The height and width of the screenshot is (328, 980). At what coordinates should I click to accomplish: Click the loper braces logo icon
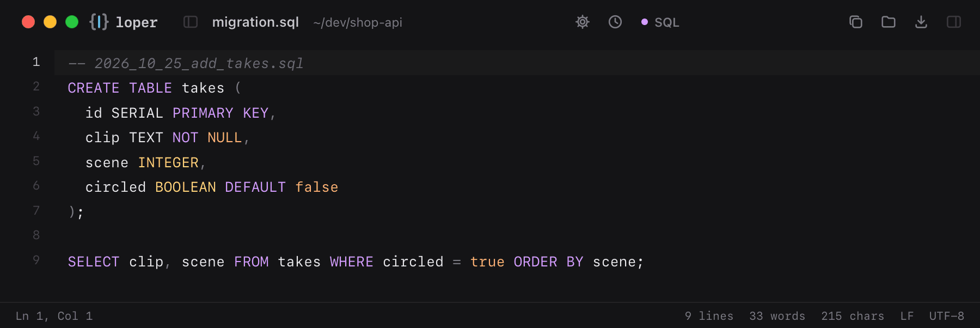[99, 22]
